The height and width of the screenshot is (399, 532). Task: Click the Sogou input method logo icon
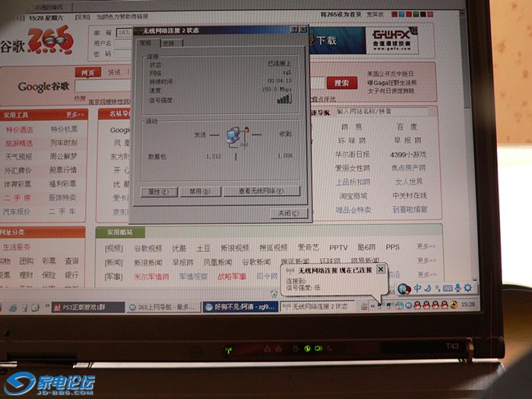404,289
